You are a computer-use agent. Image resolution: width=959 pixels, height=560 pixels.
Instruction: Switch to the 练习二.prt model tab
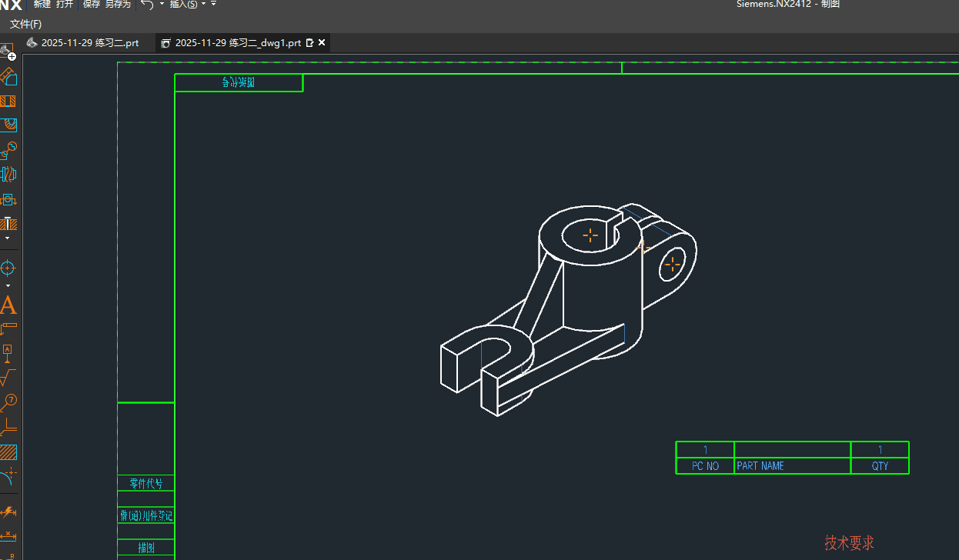click(83, 43)
